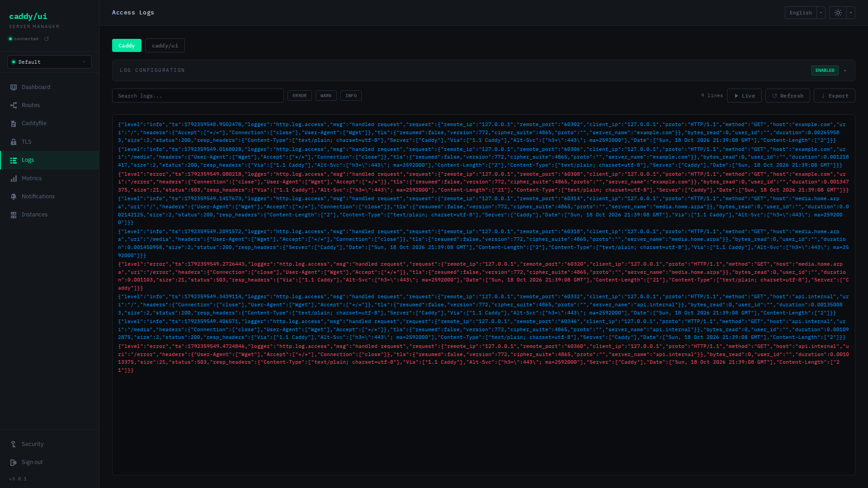Viewport: 868px width, 488px height.
Task: Click the Dashboard sidebar icon
Action: (14, 87)
